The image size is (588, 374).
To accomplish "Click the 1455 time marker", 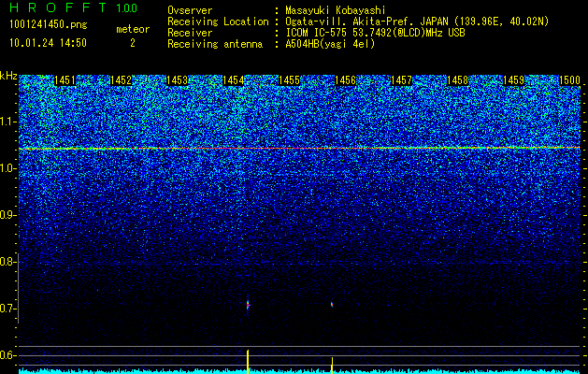I will pos(289,80).
